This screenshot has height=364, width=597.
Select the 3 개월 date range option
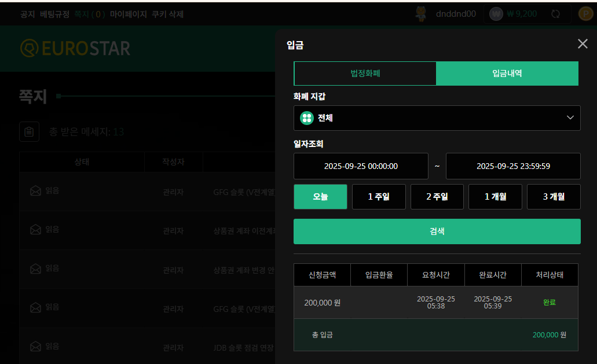click(x=554, y=197)
